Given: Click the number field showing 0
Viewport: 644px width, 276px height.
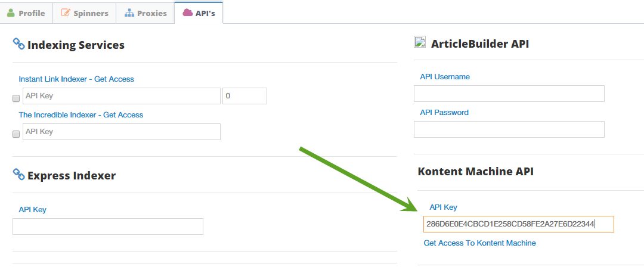Looking at the screenshot, I should point(245,96).
